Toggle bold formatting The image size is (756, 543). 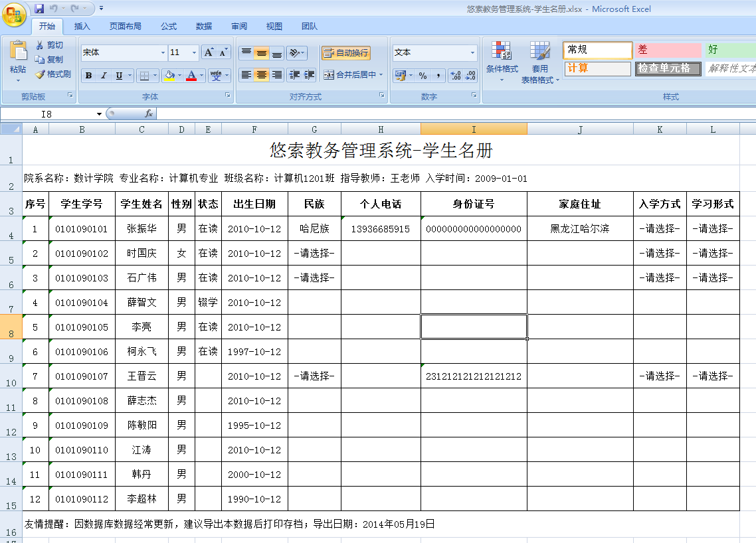pos(89,75)
